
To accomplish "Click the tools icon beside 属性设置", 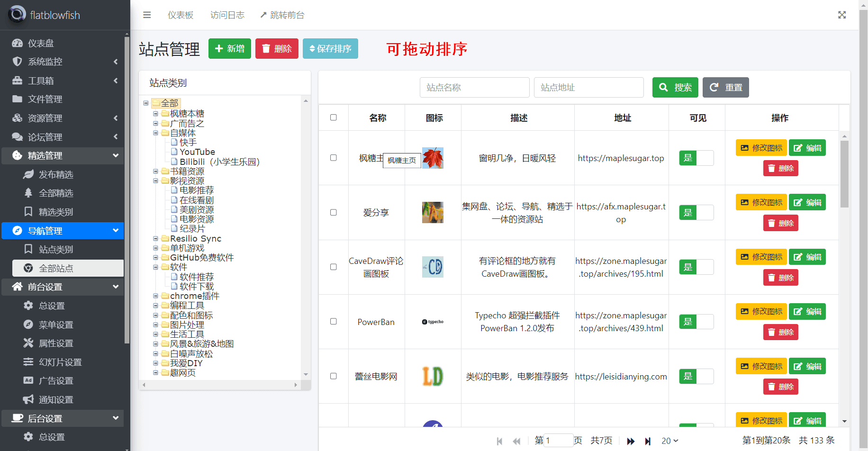I will 28,343.
